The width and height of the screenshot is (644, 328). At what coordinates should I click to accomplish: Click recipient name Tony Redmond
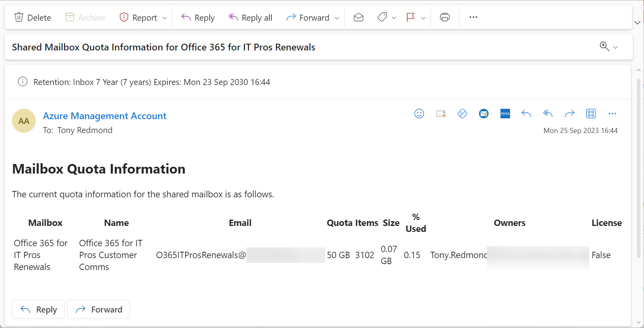click(x=85, y=130)
